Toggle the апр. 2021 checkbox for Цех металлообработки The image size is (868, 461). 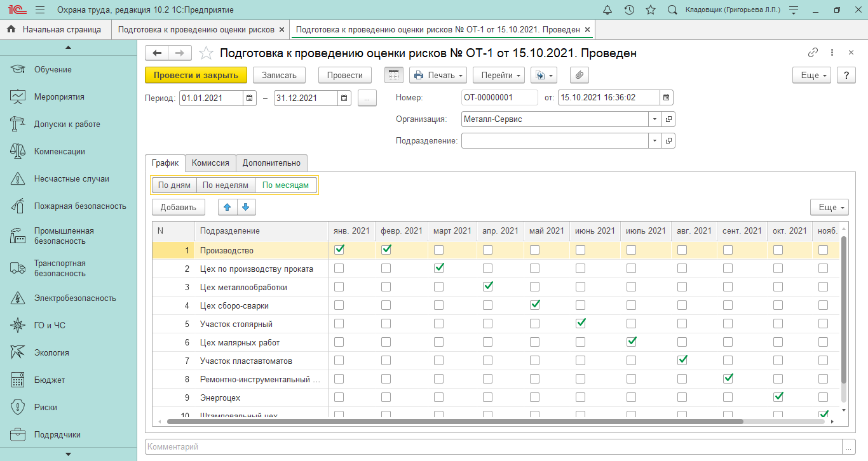click(x=487, y=287)
